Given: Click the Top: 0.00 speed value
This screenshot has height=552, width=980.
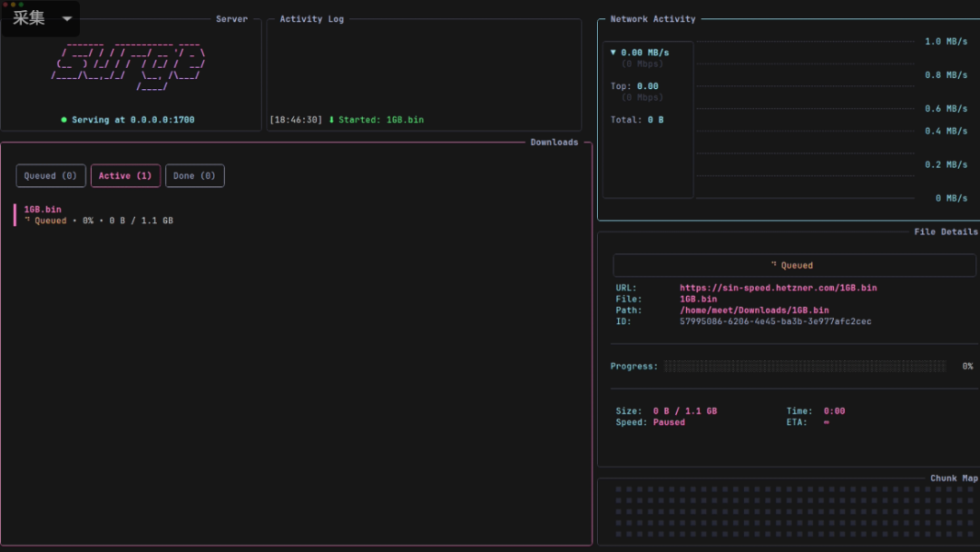Looking at the screenshot, I should pos(648,86).
